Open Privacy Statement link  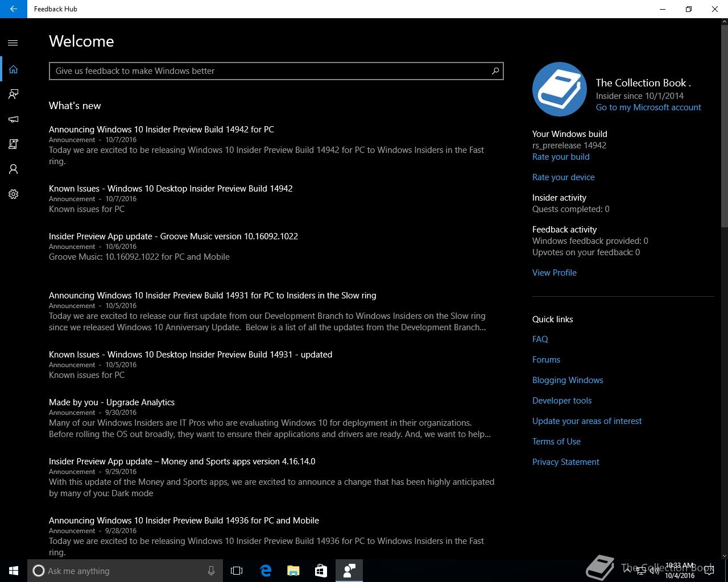566,462
